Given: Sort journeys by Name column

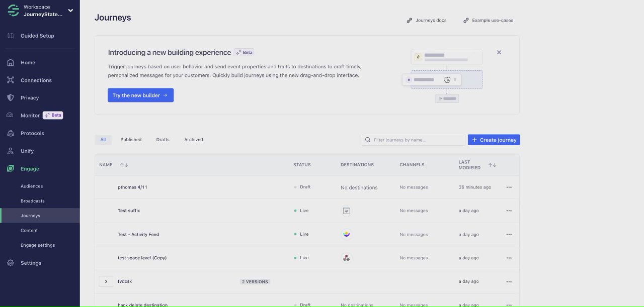Looking at the screenshot, I should point(124,165).
